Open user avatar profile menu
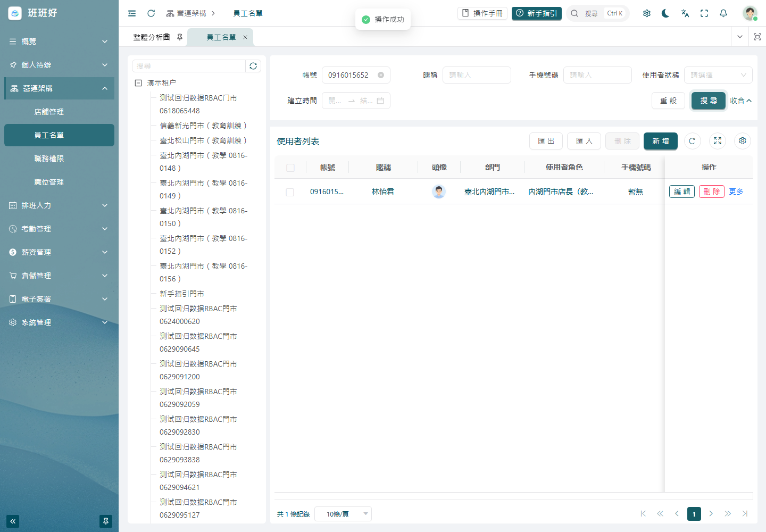This screenshot has width=766, height=532. tap(750, 13)
